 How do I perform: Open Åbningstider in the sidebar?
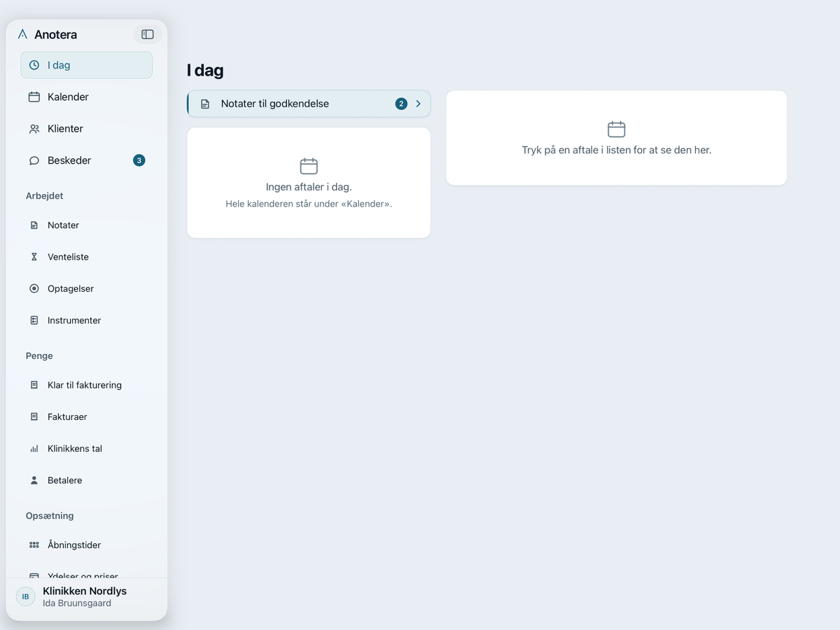point(87,545)
